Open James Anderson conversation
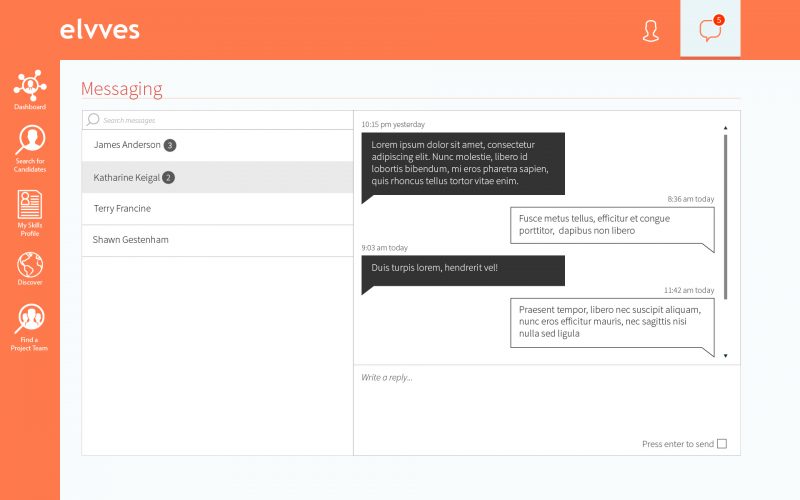Viewport: 800px width, 500px height. click(x=217, y=145)
